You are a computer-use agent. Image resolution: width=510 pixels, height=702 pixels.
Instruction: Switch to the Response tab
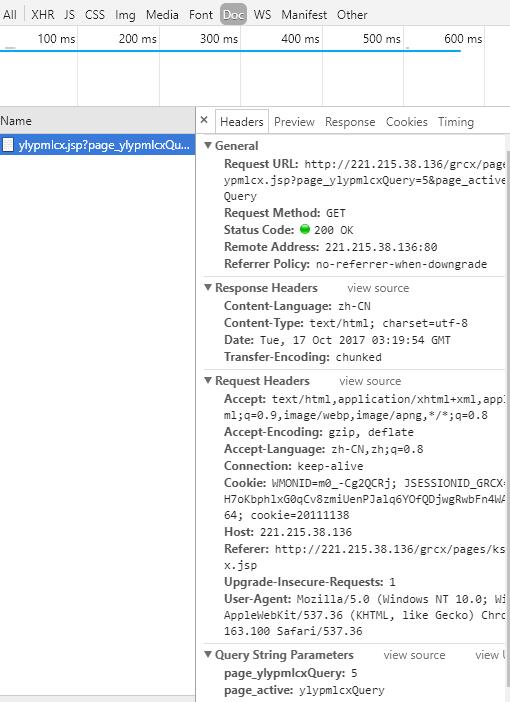pos(350,122)
